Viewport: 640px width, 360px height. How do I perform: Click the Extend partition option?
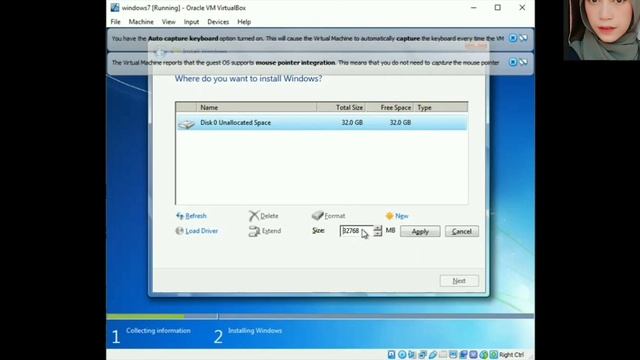265,231
